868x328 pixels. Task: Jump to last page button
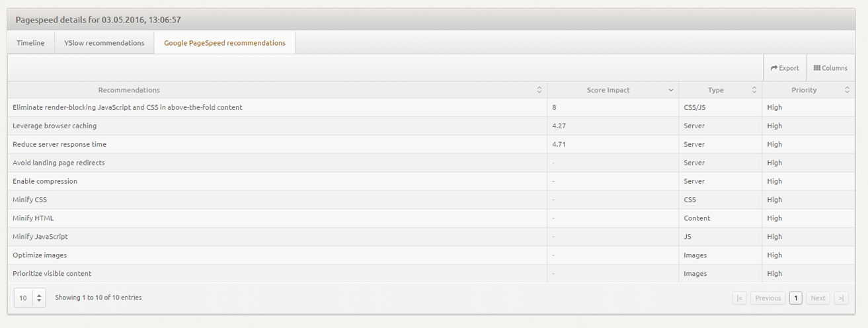(841, 298)
